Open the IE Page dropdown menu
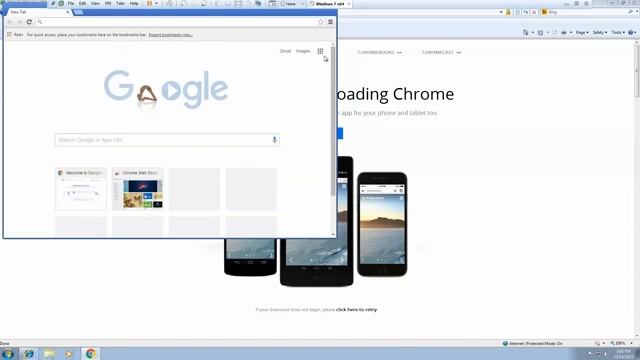The height and width of the screenshot is (360, 640). [x=582, y=32]
